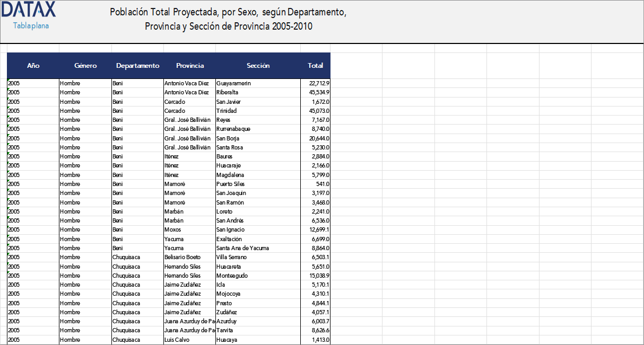Select the Departamento column header
644x345 pixels.
[x=137, y=66]
